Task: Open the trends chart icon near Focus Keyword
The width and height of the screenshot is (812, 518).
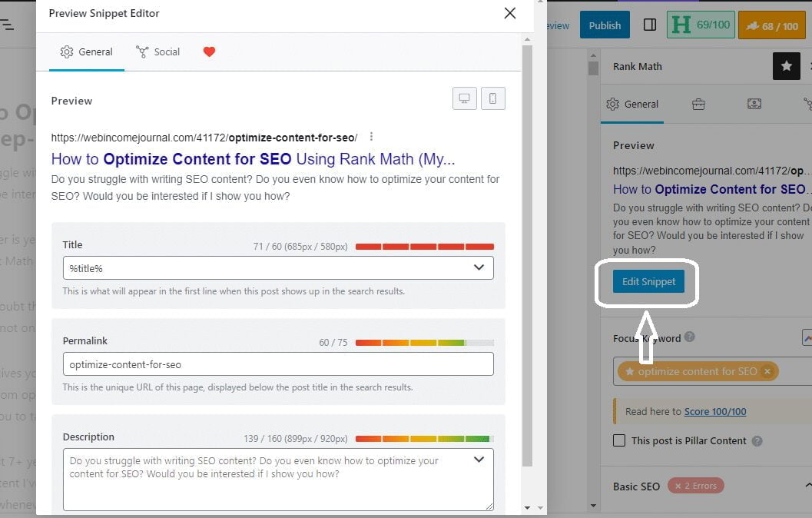Action: pos(807,337)
